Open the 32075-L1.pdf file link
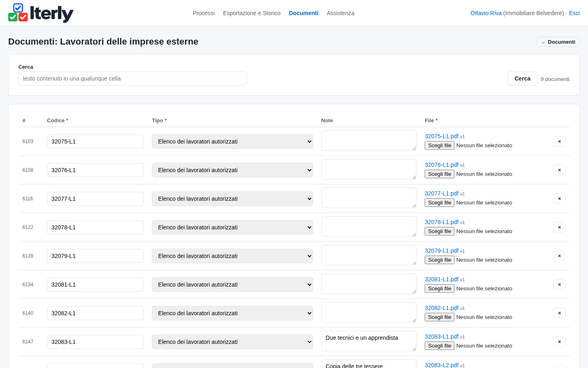 tap(441, 136)
